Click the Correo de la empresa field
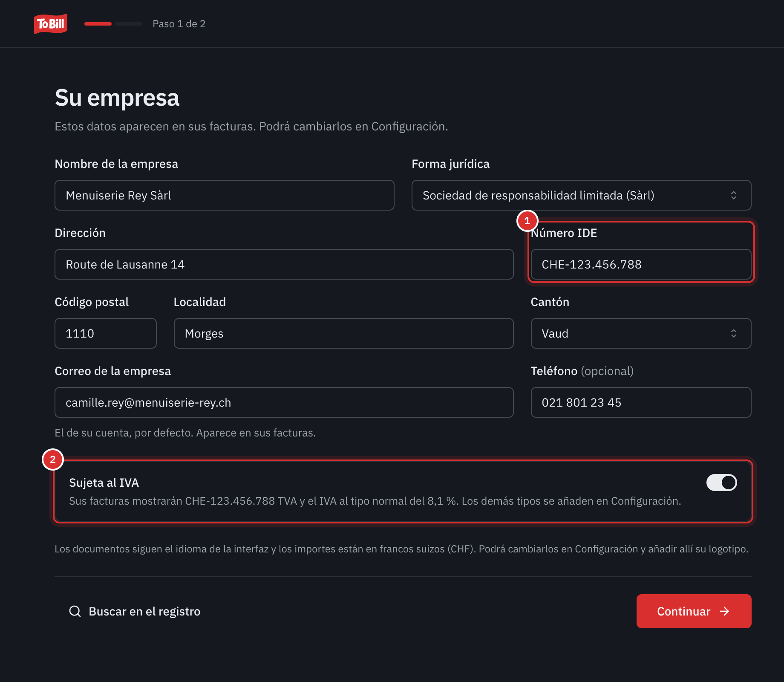Viewport: 784px width, 682px height. pyautogui.click(x=284, y=402)
